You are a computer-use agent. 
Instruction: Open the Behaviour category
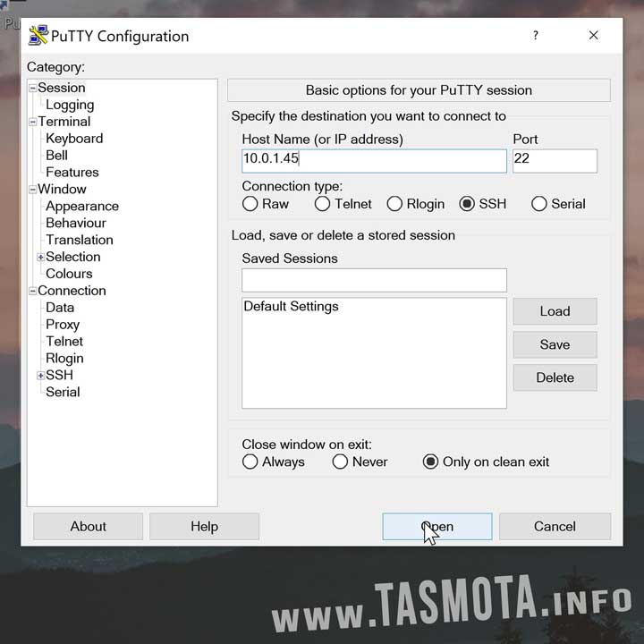point(76,223)
